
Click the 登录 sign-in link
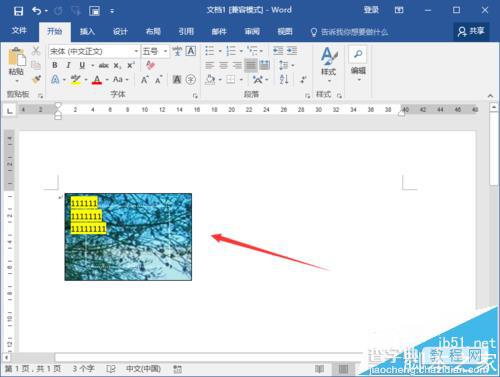point(371,10)
